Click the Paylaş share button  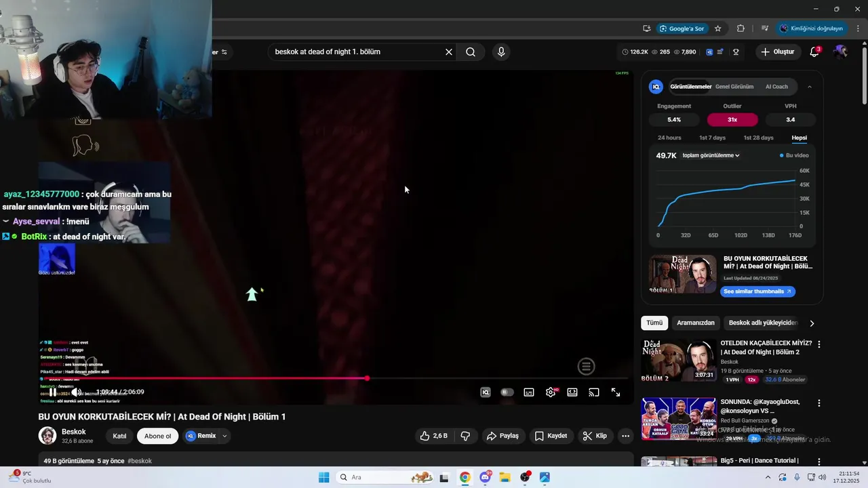tap(502, 436)
